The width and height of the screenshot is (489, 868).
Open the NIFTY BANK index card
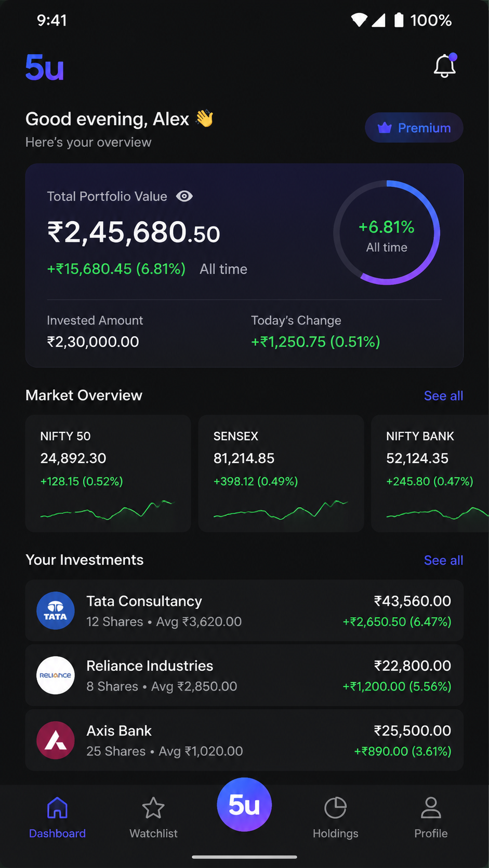click(x=430, y=473)
